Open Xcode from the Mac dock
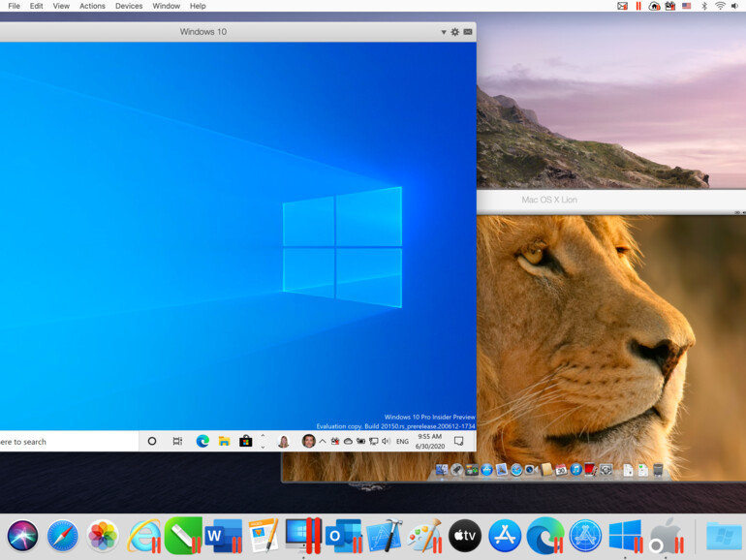Image resolution: width=746 pixels, height=560 pixels. click(x=385, y=535)
